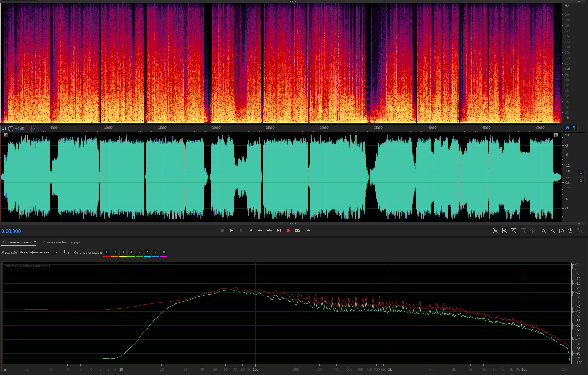Switch to Статистика Амплитуды tab
Viewport: 588px width, 375px height.
click(x=62, y=242)
